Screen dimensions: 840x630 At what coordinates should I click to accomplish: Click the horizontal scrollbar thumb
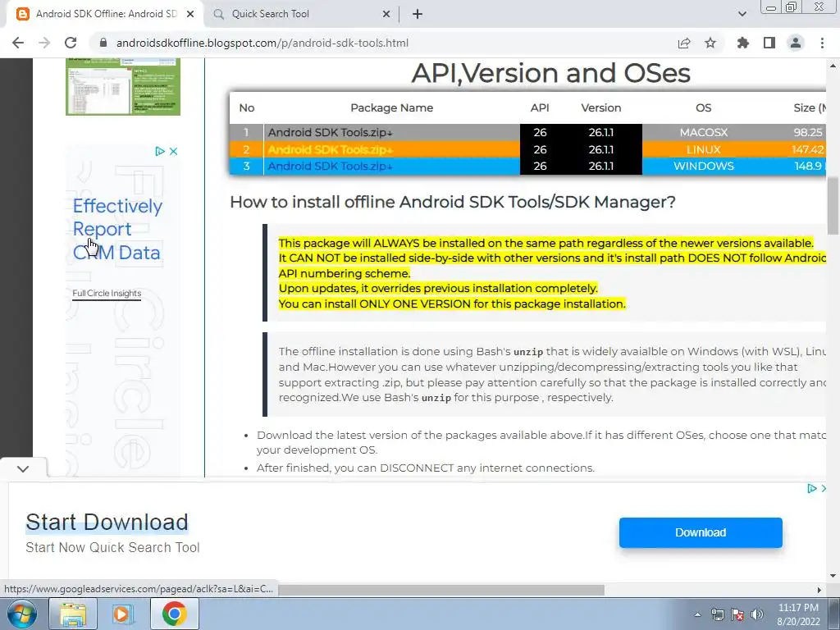click(x=441, y=590)
